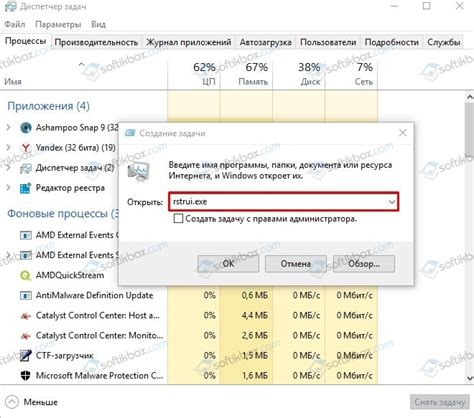The height and width of the screenshot is (418, 474).
Task: Select Catalyst Control Center: Host icon
Action: 26,316
